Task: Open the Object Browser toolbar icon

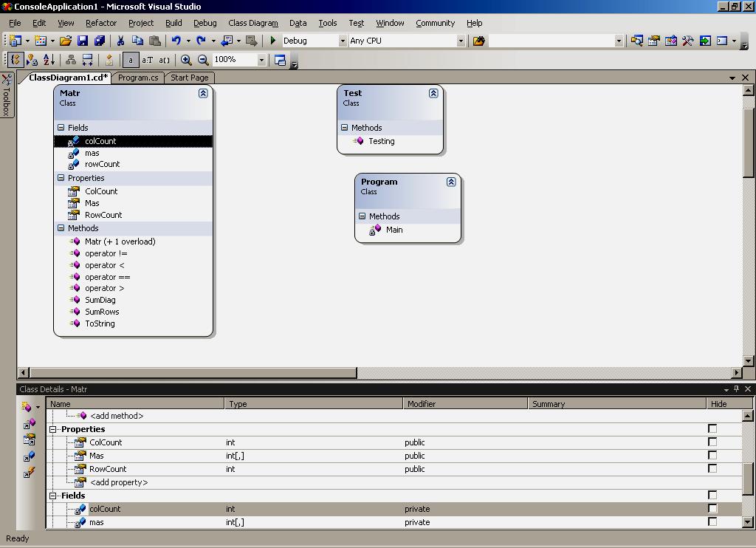Action: (670, 41)
